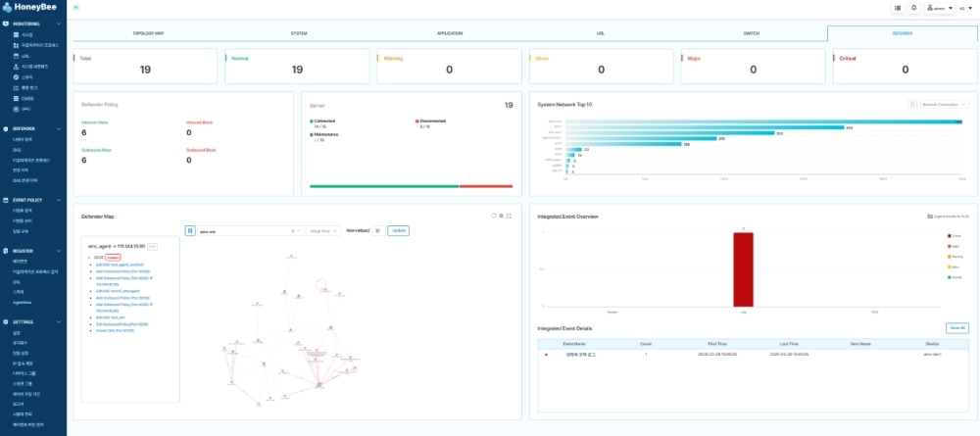Click the list icon in System Network Top 10

click(912, 104)
